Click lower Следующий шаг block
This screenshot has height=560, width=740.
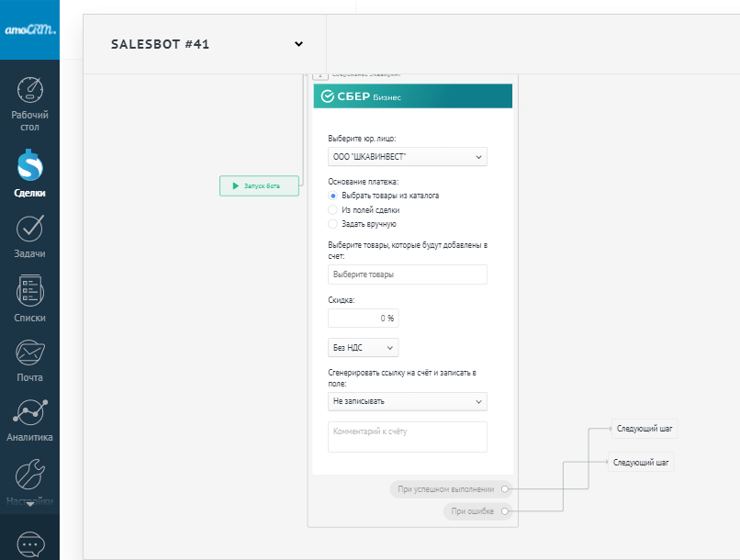[641, 463]
